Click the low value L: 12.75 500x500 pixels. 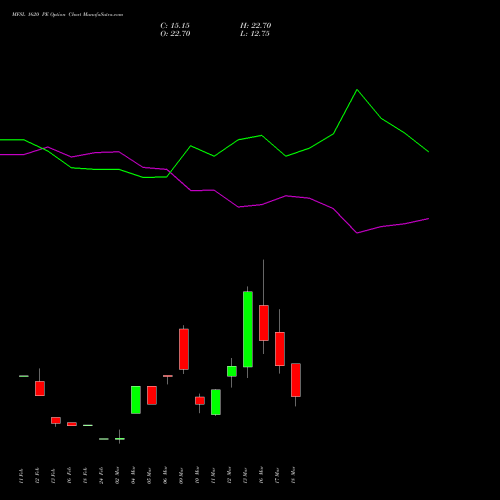click(255, 34)
